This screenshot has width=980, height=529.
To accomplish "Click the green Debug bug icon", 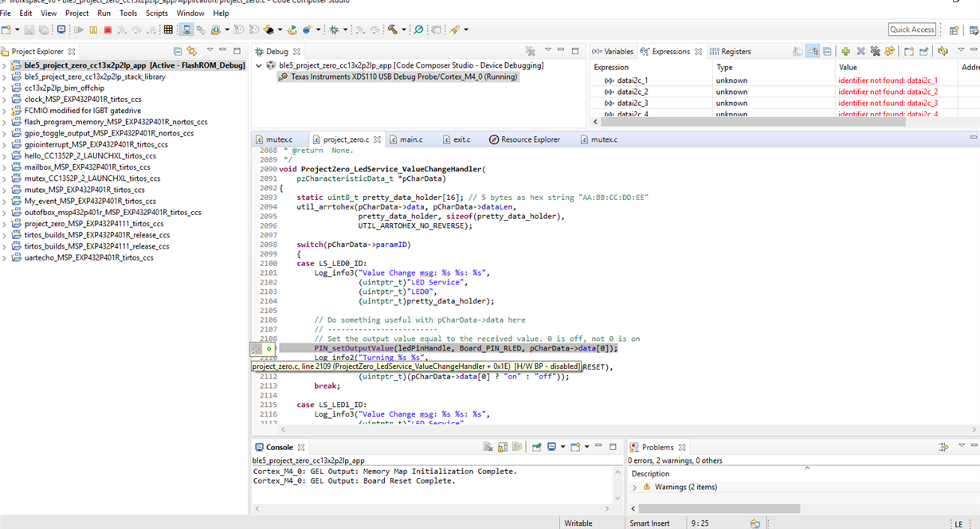I will (x=334, y=29).
